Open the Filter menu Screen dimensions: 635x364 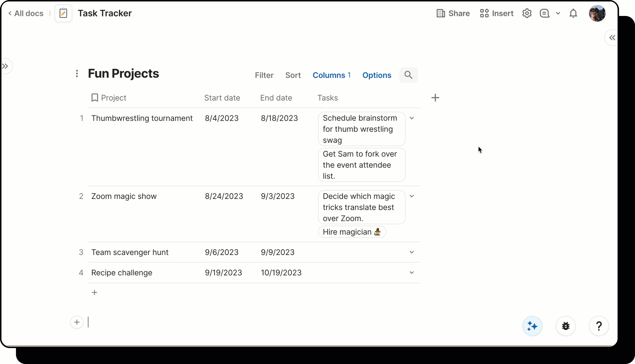[x=264, y=75]
